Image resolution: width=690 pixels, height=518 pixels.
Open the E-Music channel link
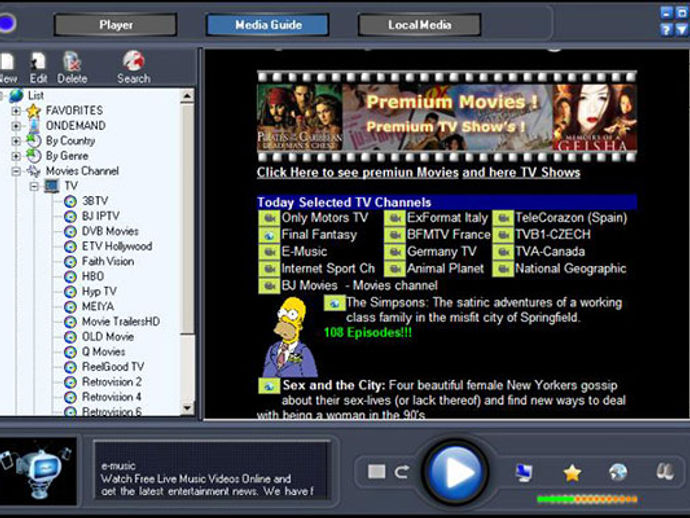[304, 252]
